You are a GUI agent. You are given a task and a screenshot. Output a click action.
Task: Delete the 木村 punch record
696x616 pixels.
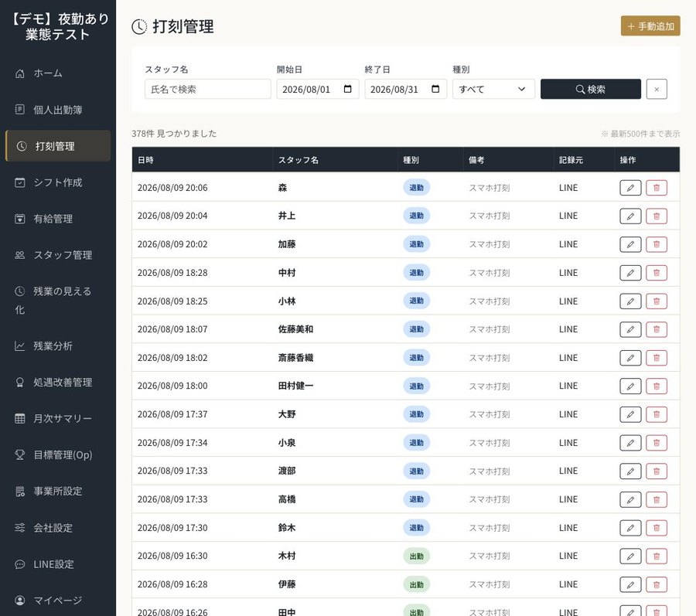[656, 556]
